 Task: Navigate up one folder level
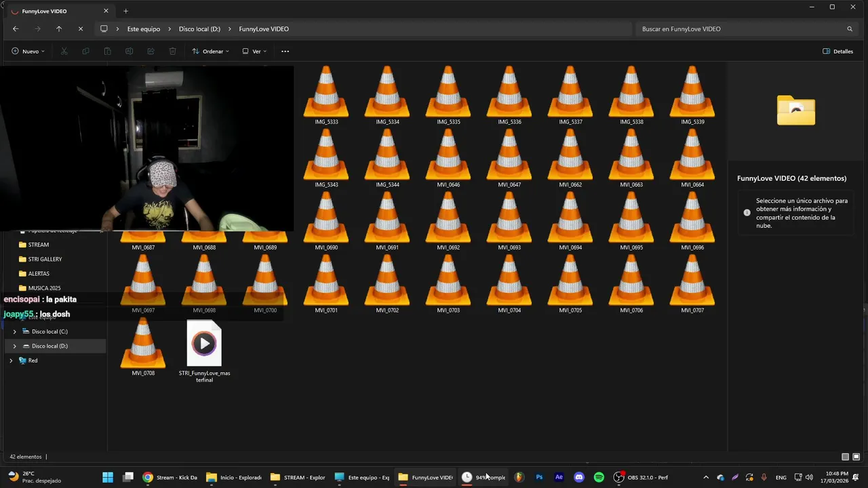[x=59, y=29]
